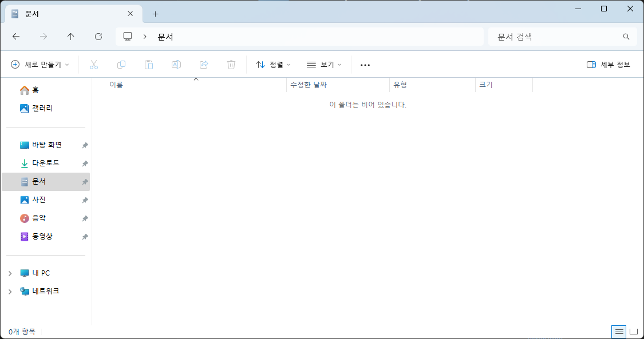This screenshot has height=339, width=644.
Task: Select 네트워크 in the sidebar
Action: [46, 291]
